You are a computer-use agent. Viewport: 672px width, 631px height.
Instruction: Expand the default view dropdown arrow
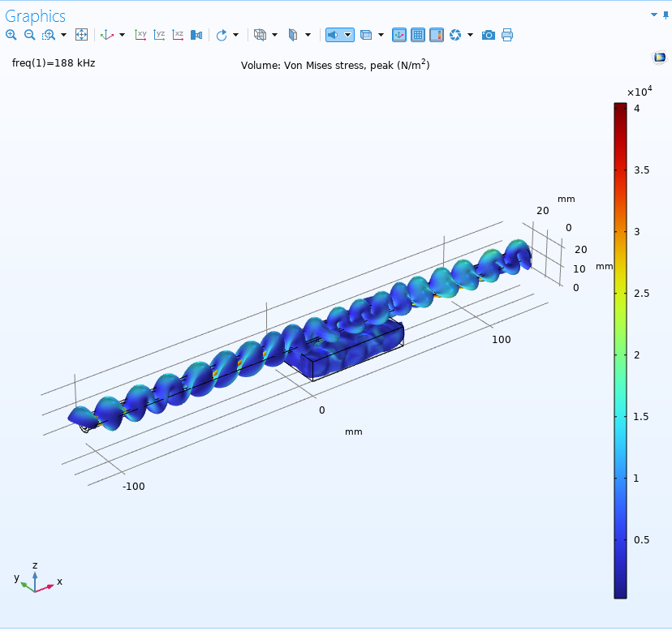coord(122,35)
